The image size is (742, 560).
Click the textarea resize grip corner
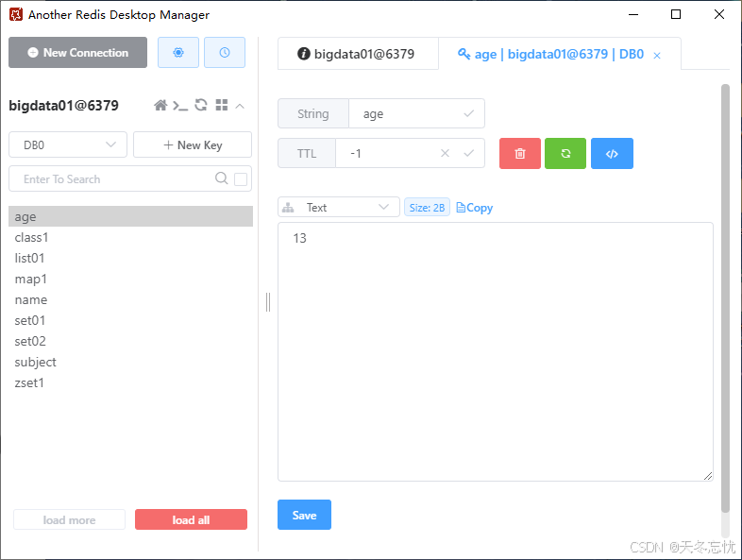pos(708,476)
